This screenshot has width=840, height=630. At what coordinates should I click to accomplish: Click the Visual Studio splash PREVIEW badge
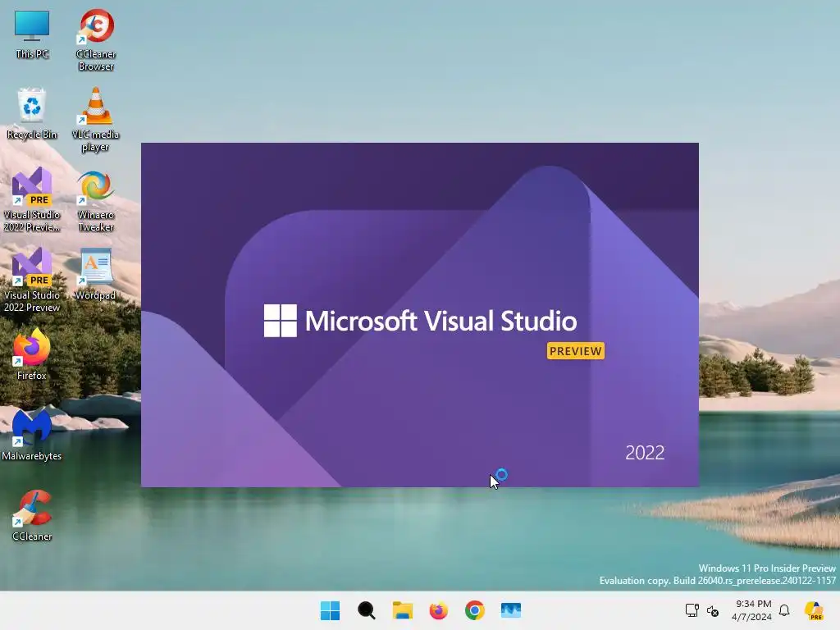pos(575,351)
